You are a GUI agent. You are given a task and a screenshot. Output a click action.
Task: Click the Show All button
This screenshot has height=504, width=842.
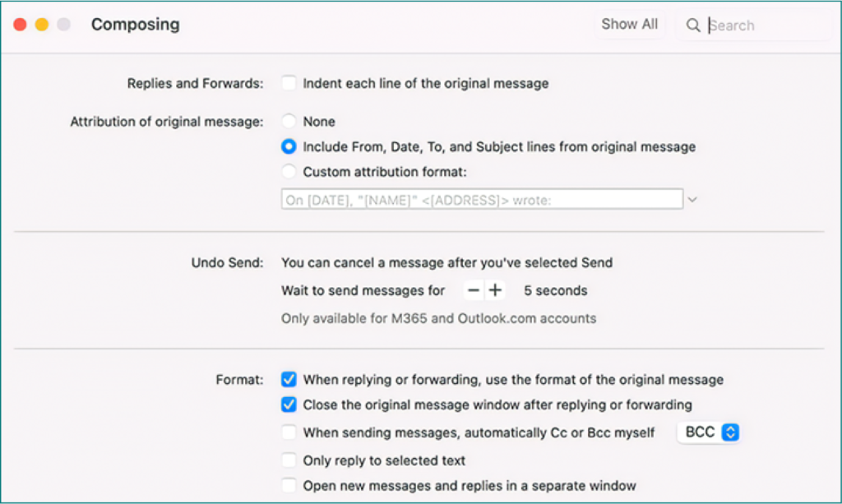click(630, 24)
